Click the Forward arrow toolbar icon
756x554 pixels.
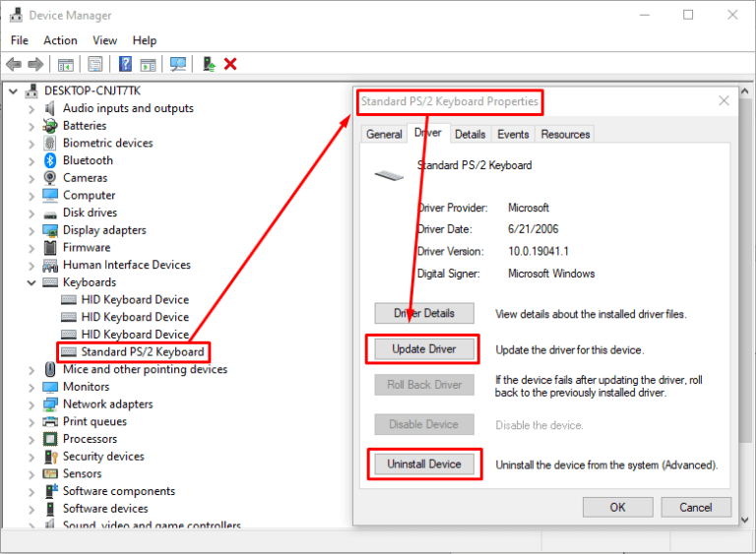(x=35, y=64)
